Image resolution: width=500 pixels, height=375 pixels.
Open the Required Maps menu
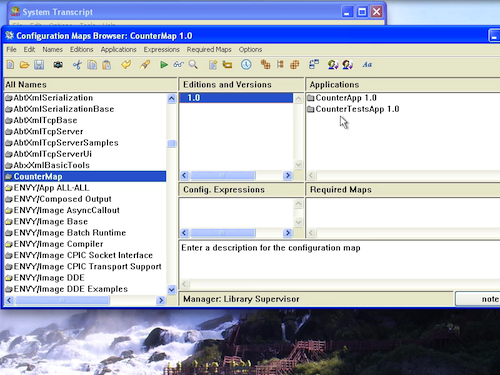pyautogui.click(x=209, y=49)
